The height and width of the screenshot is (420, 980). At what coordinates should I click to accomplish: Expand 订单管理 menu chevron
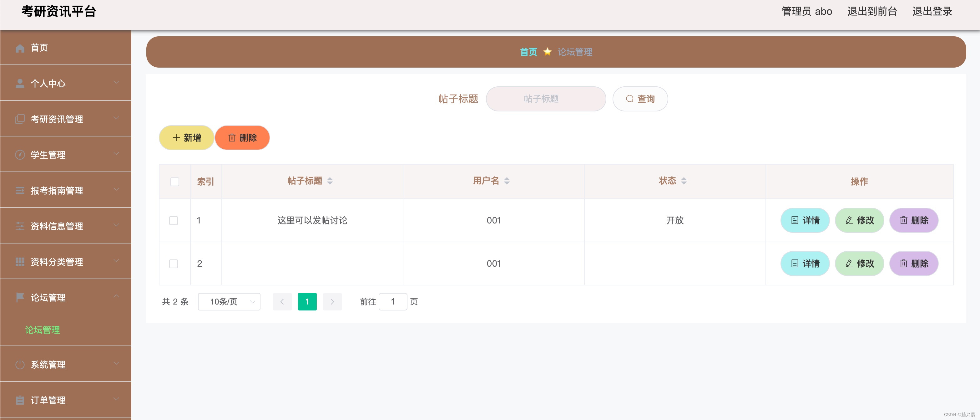click(116, 399)
